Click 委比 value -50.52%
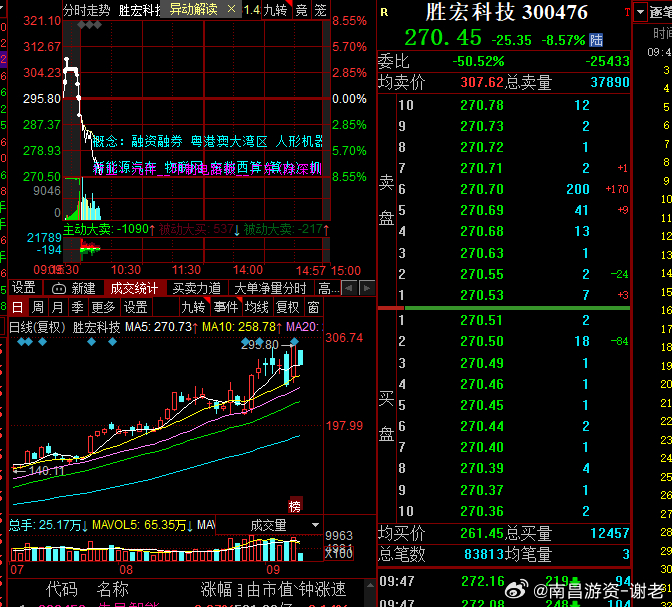The height and width of the screenshot is (607, 672). click(x=479, y=61)
